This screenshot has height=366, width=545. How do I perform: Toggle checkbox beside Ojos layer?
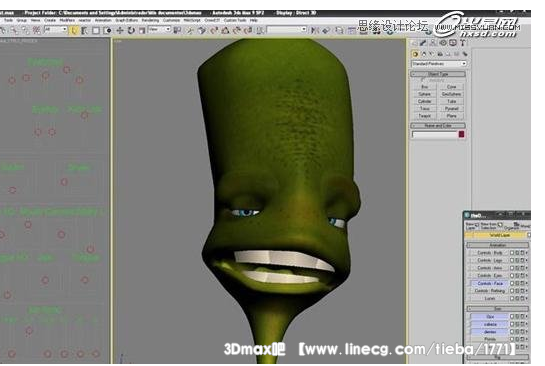pyautogui.click(x=512, y=317)
